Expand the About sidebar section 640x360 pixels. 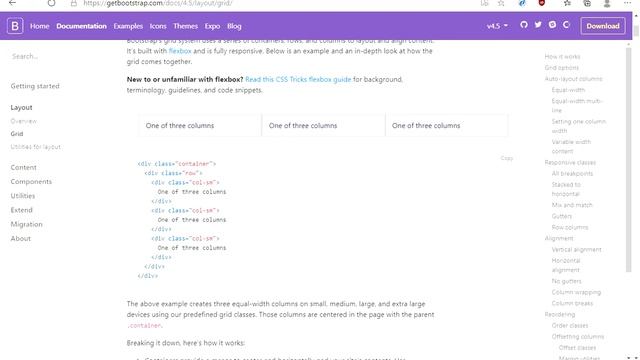(x=20, y=238)
